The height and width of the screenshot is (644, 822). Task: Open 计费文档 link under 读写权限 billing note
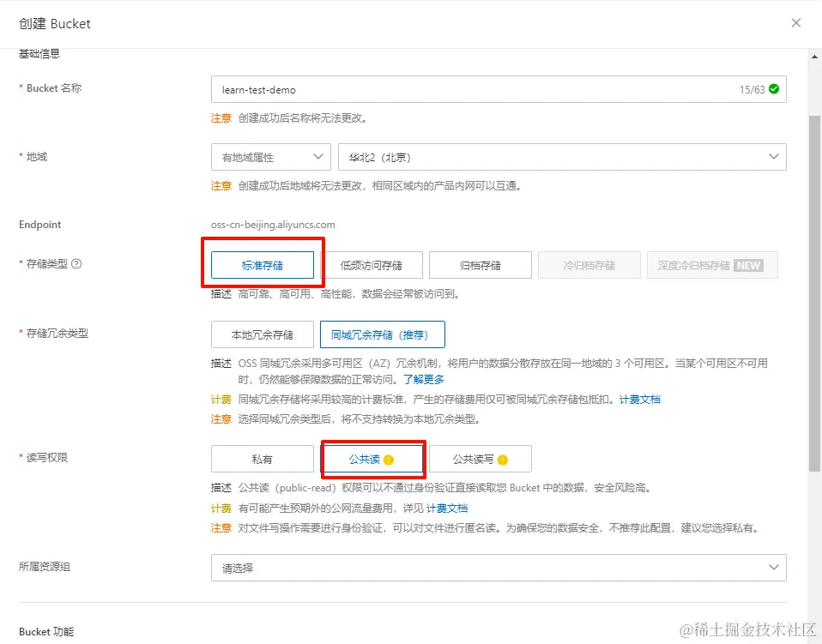(x=447, y=509)
